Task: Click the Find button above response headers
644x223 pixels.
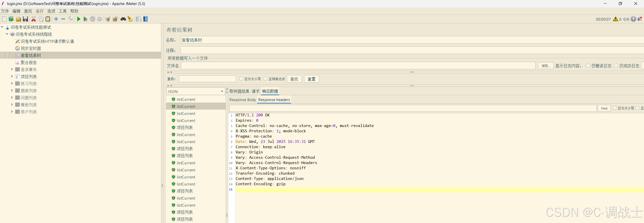Action: (604, 108)
